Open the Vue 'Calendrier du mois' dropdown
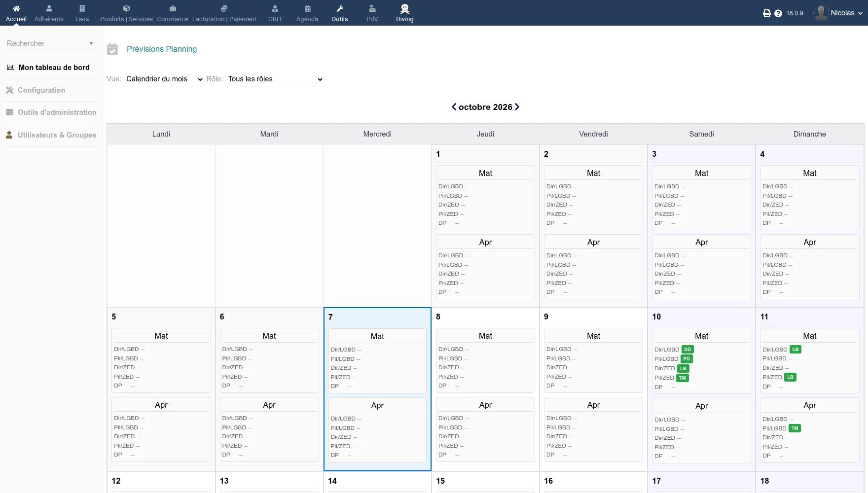868x493 pixels. pyautogui.click(x=164, y=79)
